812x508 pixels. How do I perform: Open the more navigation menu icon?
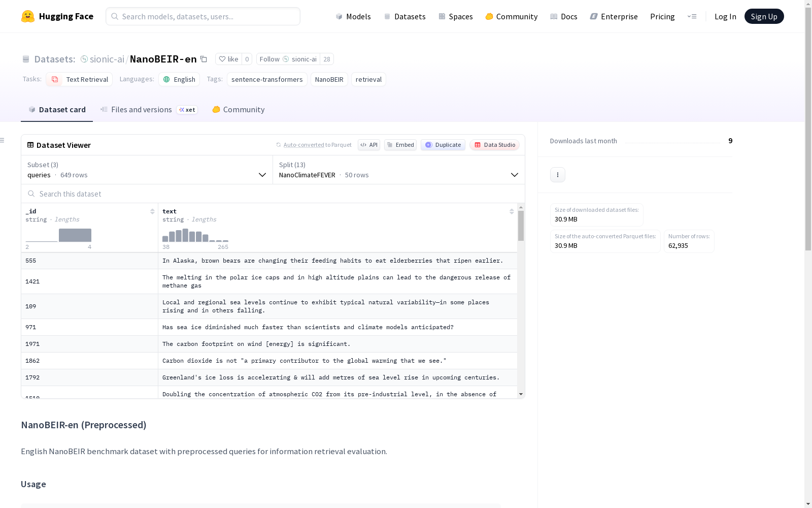(692, 16)
